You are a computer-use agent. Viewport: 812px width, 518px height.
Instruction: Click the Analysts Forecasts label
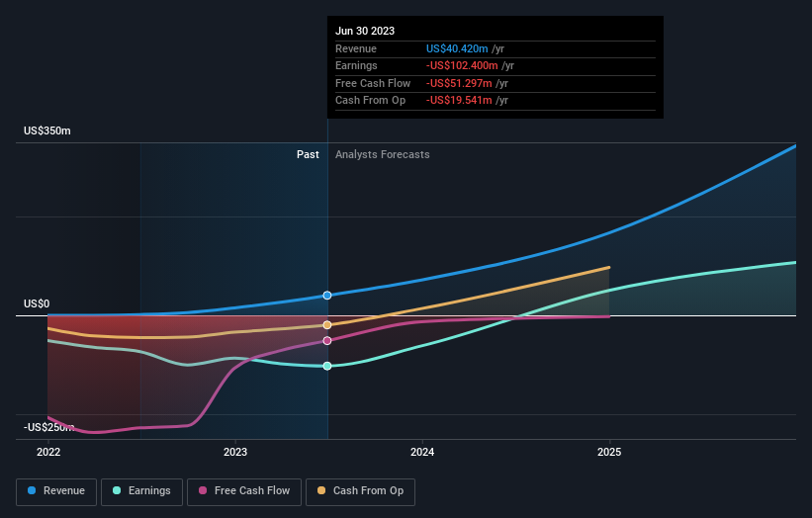pyautogui.click(x=382, y=154)
